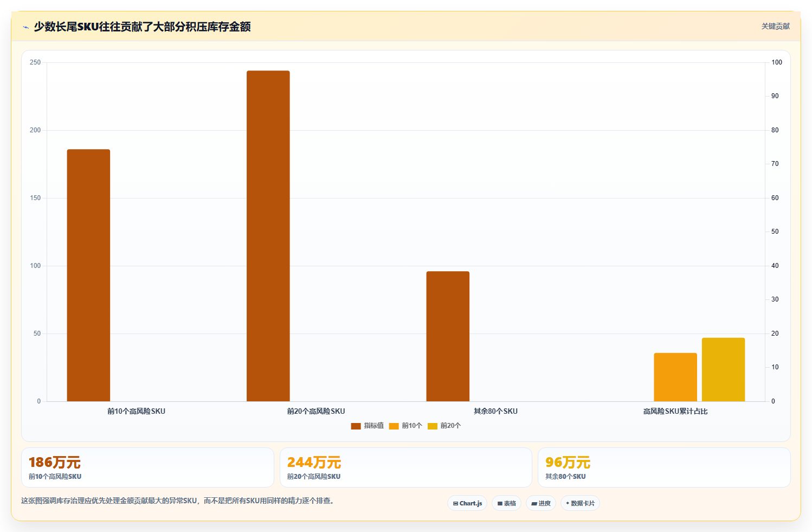
Task: Toggle the 前20个 legend swatch
Action: point(432,426)
